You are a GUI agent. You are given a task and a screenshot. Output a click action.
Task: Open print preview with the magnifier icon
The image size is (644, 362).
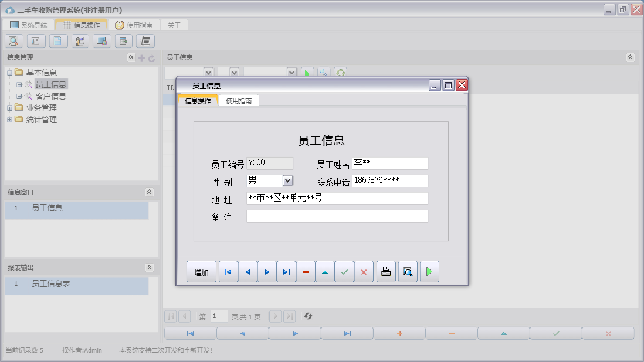pos(408,272)
